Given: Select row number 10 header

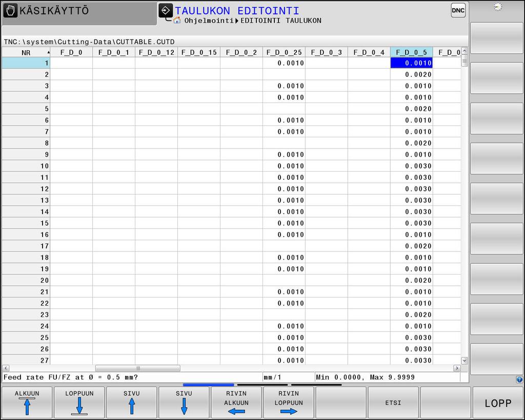Looking at the screenshot, I should [26, 166].
